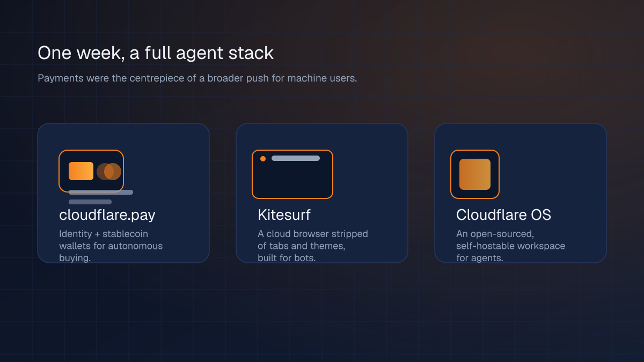Click the "Identity + stablecoin wallets" description
Viewport: 644px width, 362px height.
[111, 246]
